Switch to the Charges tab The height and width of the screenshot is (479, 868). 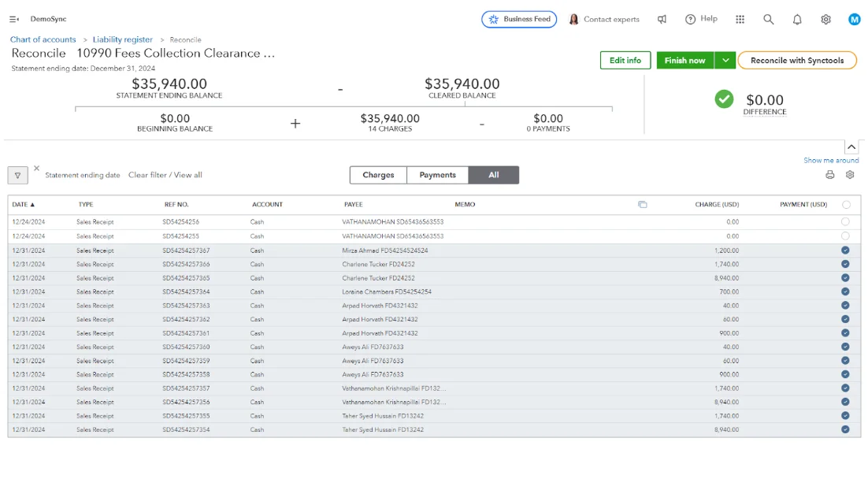point(378,175)
